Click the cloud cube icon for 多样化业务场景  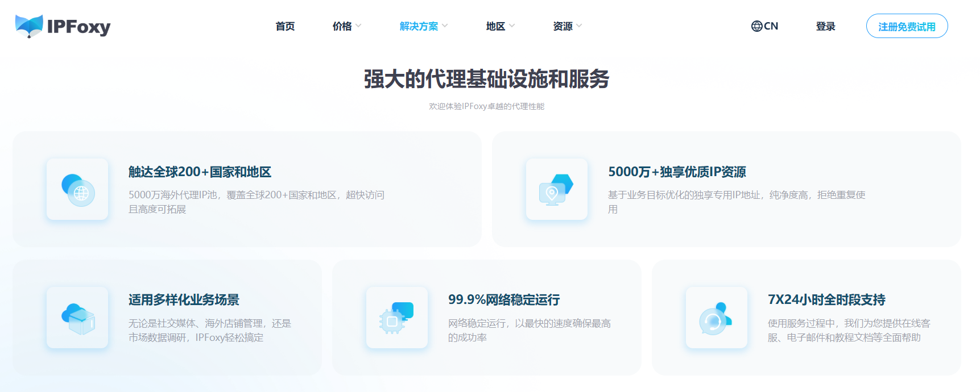pos(78,318)
